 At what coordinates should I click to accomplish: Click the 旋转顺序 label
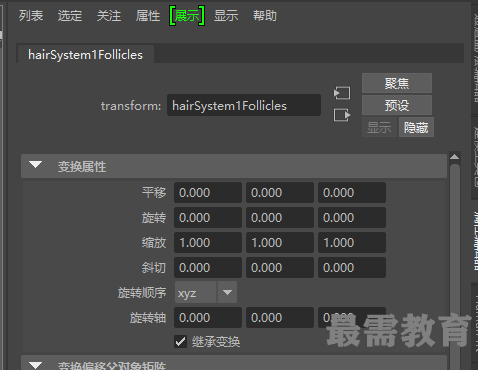click(142, 293)
